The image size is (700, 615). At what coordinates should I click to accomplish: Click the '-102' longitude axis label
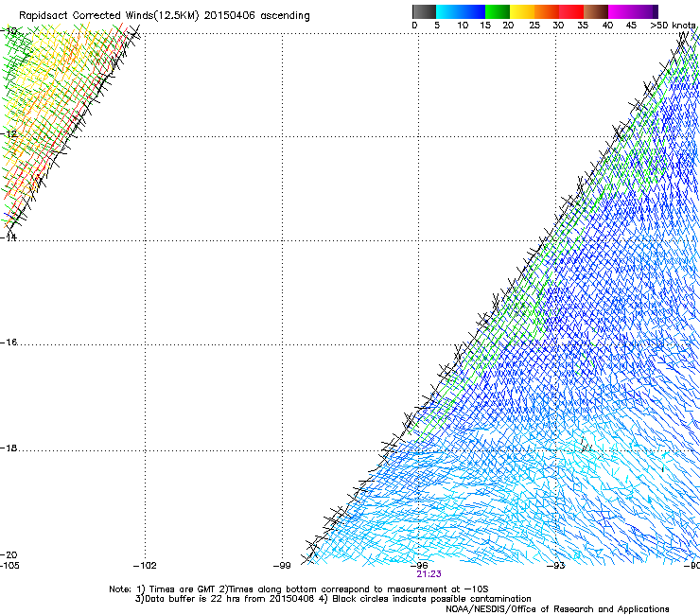145,566
